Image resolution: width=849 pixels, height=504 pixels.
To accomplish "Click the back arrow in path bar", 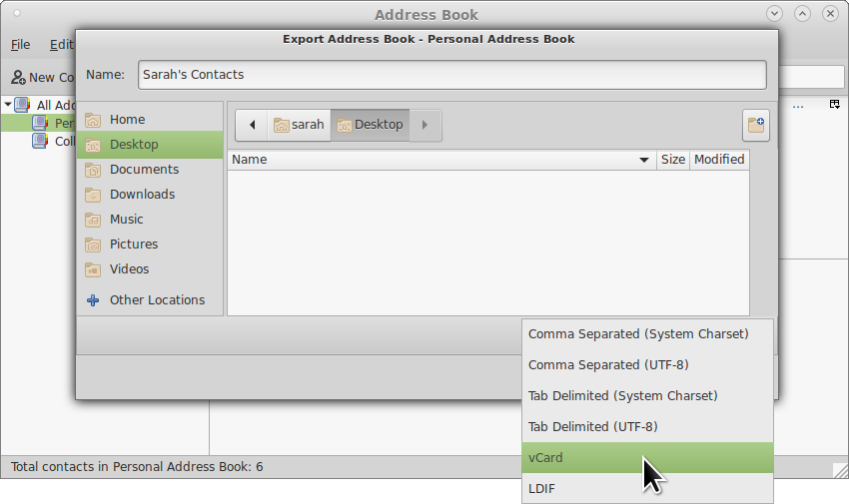I will (252, 125).
